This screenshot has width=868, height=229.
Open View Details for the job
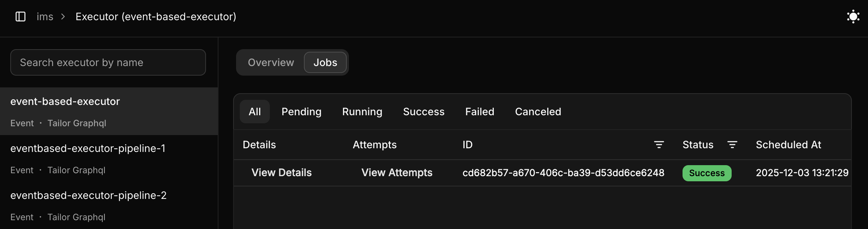tap(282, 172)
